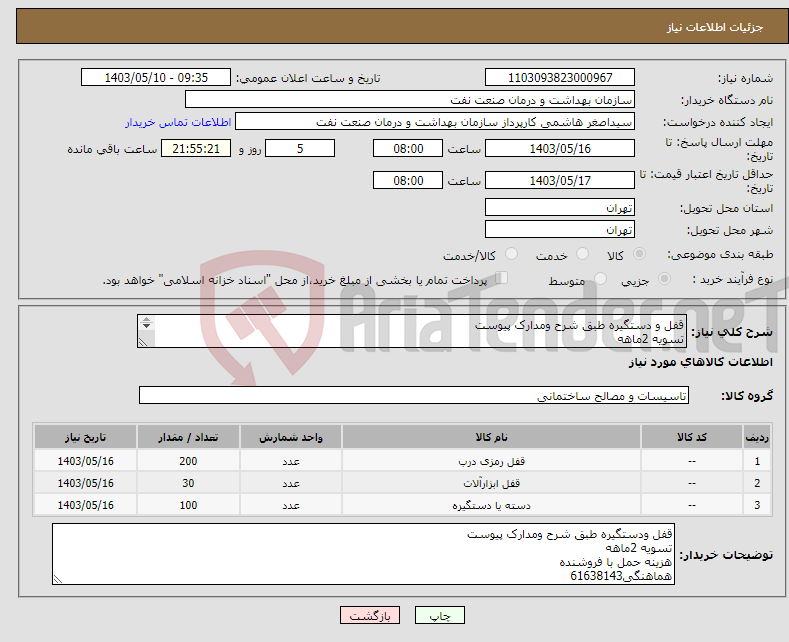Click the delivery city field تهران

pos(560,229)
